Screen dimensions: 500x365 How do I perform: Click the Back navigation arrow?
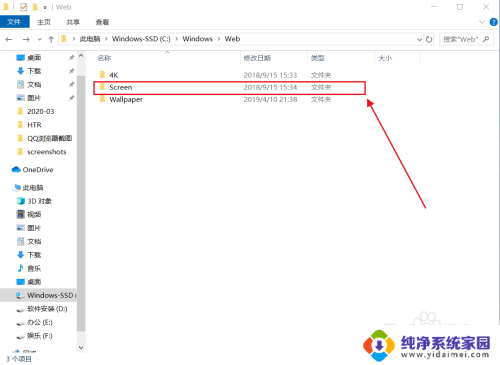[x=9, y=39]
